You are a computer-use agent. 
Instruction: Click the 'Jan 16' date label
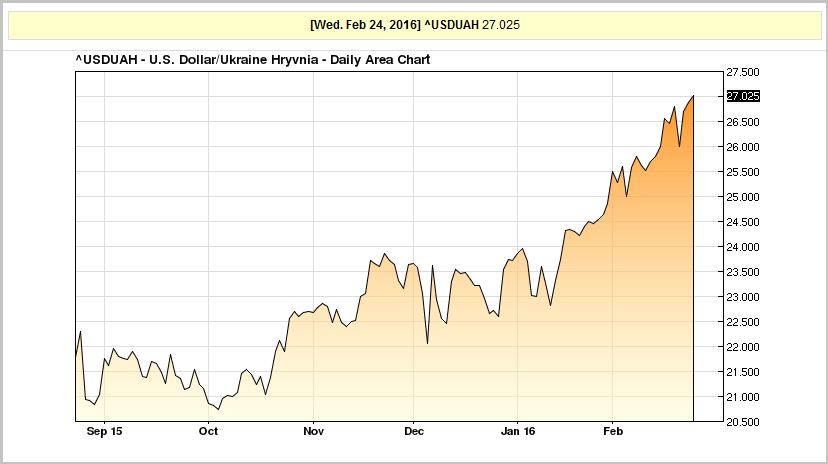click(x=518, y=431)
